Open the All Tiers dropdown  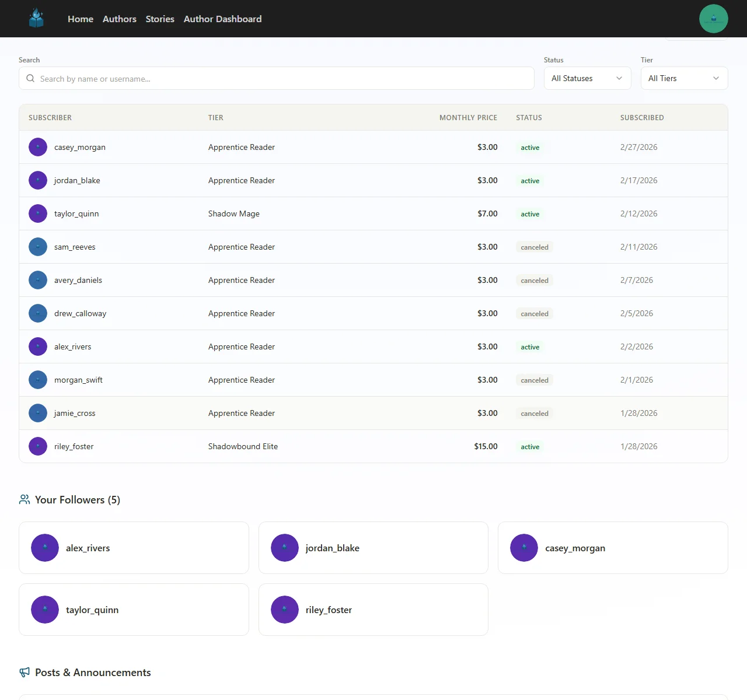(x=683, y=78)
